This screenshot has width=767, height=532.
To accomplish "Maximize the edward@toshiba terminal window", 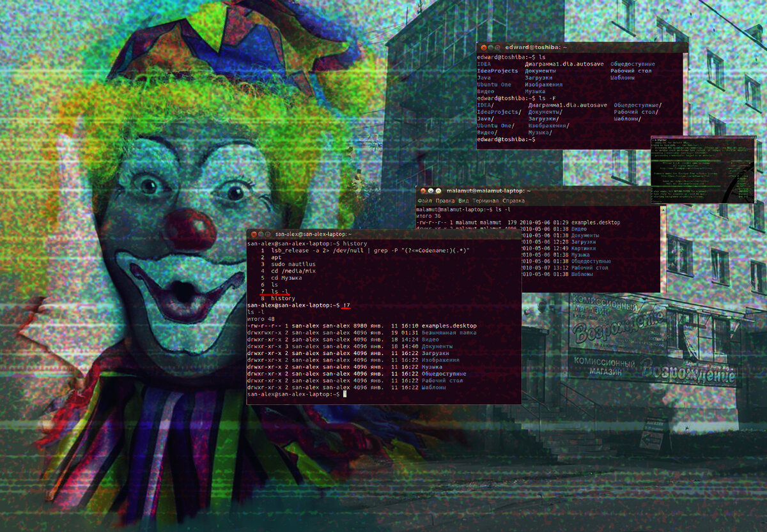I will coord(498,47).
